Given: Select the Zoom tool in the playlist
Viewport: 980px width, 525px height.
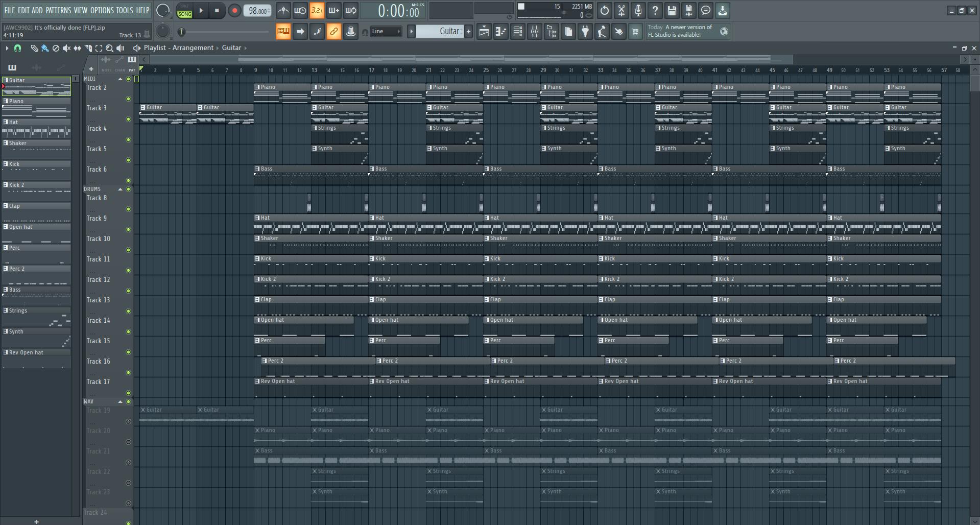Looking at the screenshot, I should [x=109, y=48].
